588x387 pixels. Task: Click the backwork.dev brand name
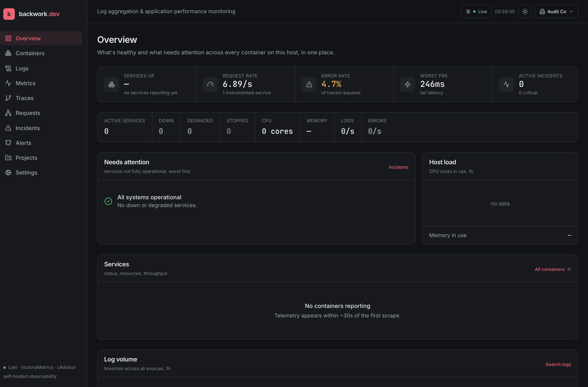39,14
